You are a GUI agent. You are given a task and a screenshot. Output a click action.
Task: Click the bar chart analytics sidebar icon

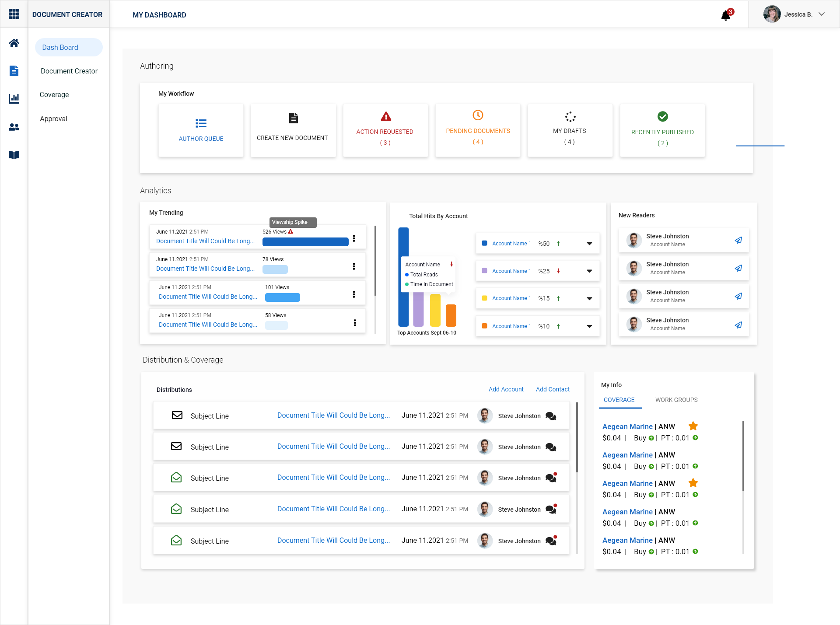coord(14,98)
